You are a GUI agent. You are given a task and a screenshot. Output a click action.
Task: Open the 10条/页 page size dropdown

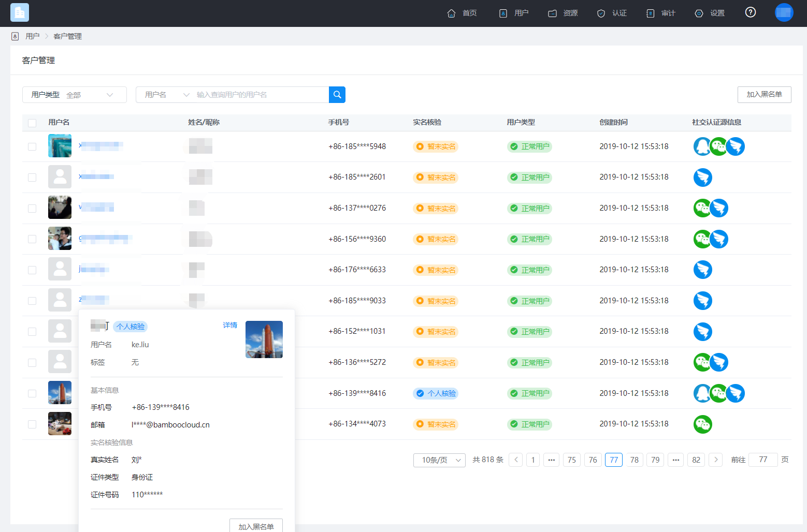[440, 460]
